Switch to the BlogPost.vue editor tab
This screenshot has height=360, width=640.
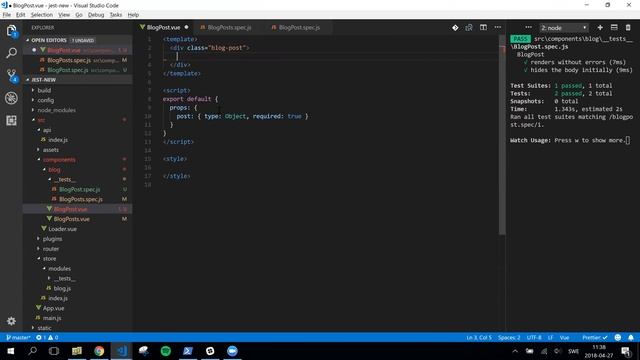click(x=164, y=27)
